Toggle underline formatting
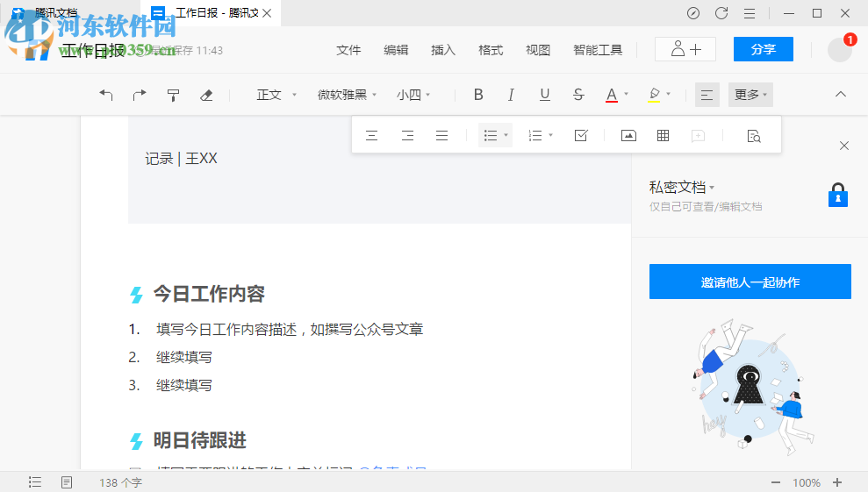This screenshot has height=492, width=868. (545, 96)
